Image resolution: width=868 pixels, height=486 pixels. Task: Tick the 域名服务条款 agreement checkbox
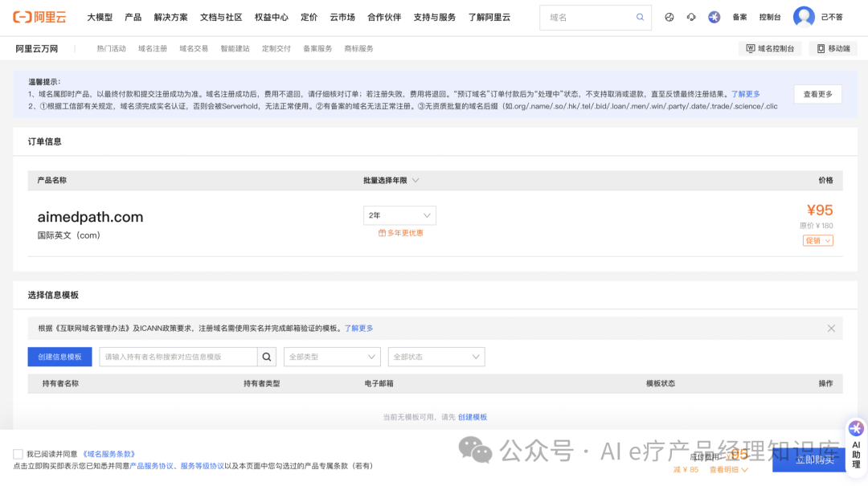tap(18, 454)
